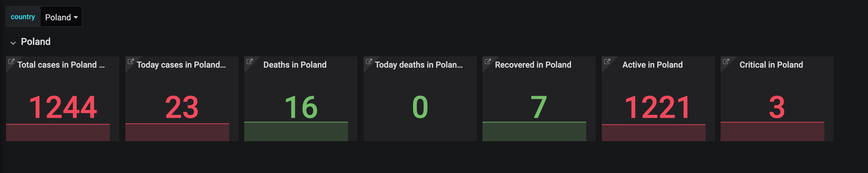Click the Poland row title
The height and width of the screenshot is (173, 868).
click(36, 42)
